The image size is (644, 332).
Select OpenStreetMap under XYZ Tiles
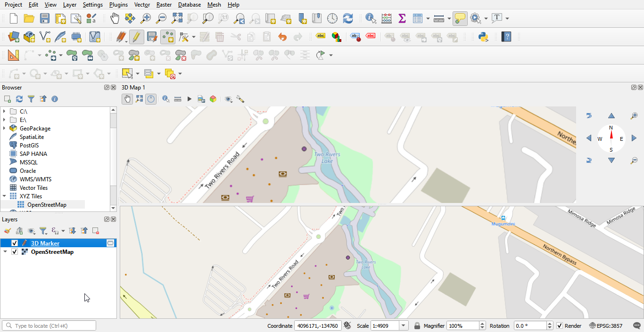pos(47,205)
